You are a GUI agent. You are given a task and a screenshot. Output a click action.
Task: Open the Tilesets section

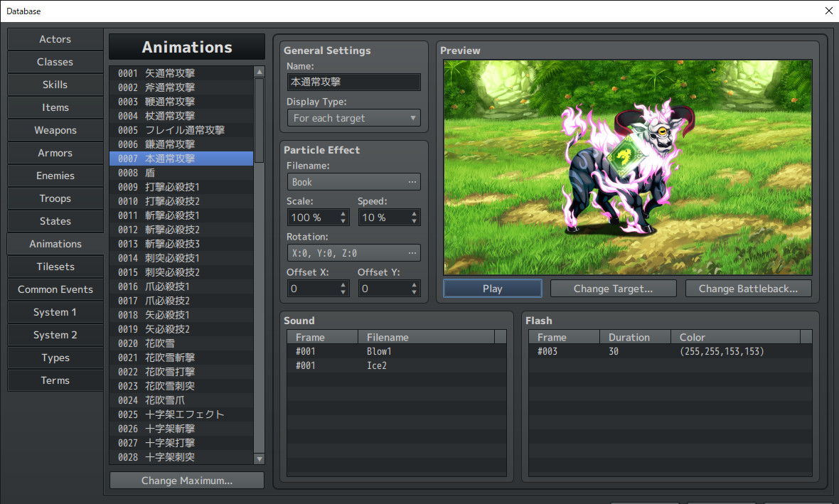[x=55, y=267]
